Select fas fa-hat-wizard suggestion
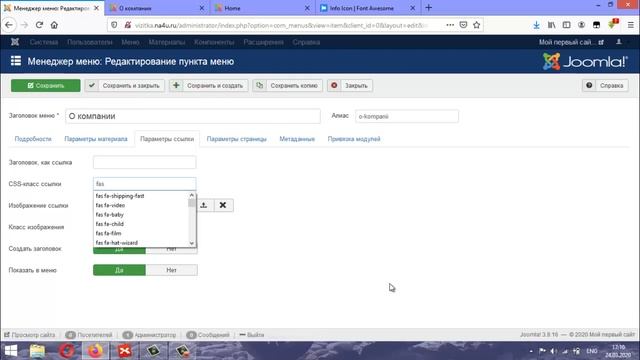 pyautogui.click(x=141, y=243)
